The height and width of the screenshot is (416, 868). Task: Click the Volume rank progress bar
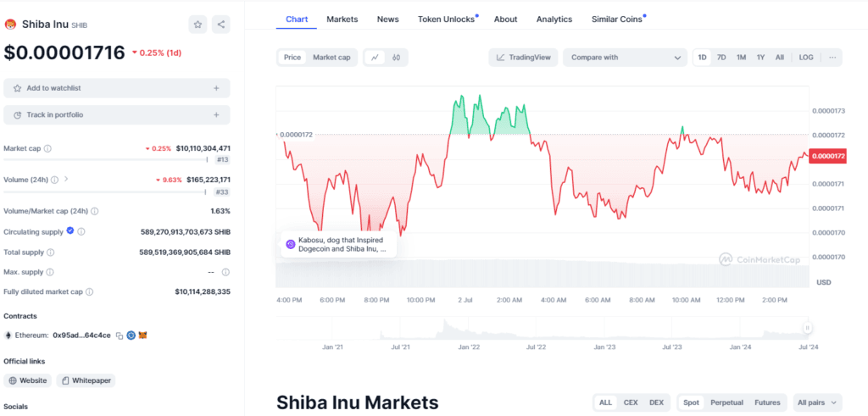104,192
